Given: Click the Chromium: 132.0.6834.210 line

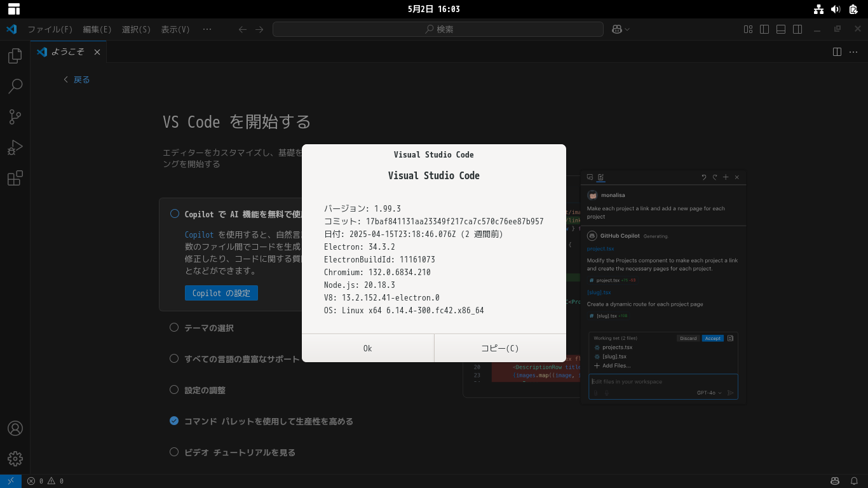Looking at the screenshot, I should [x=377, y=272].
